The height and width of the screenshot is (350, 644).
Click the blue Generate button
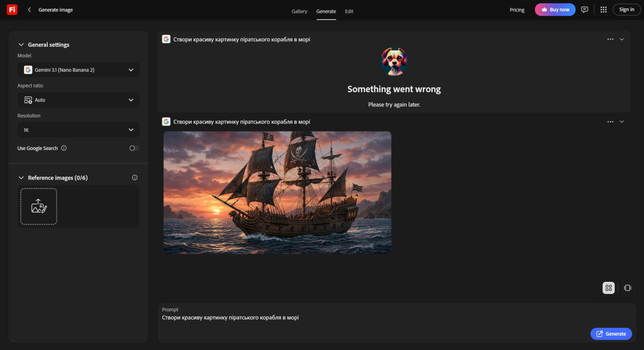611,334
